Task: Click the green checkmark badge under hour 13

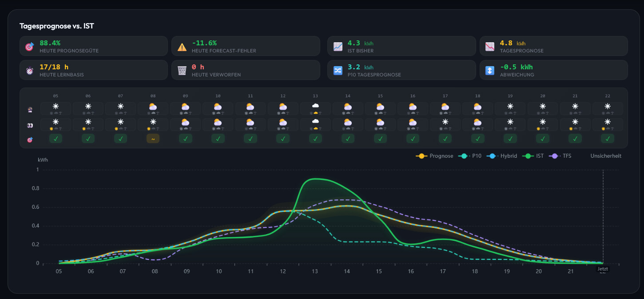Action: pos(315,139)
